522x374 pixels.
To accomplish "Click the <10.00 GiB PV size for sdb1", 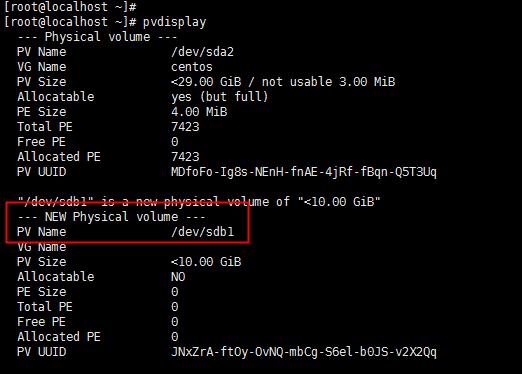I will tap(206, 262).
